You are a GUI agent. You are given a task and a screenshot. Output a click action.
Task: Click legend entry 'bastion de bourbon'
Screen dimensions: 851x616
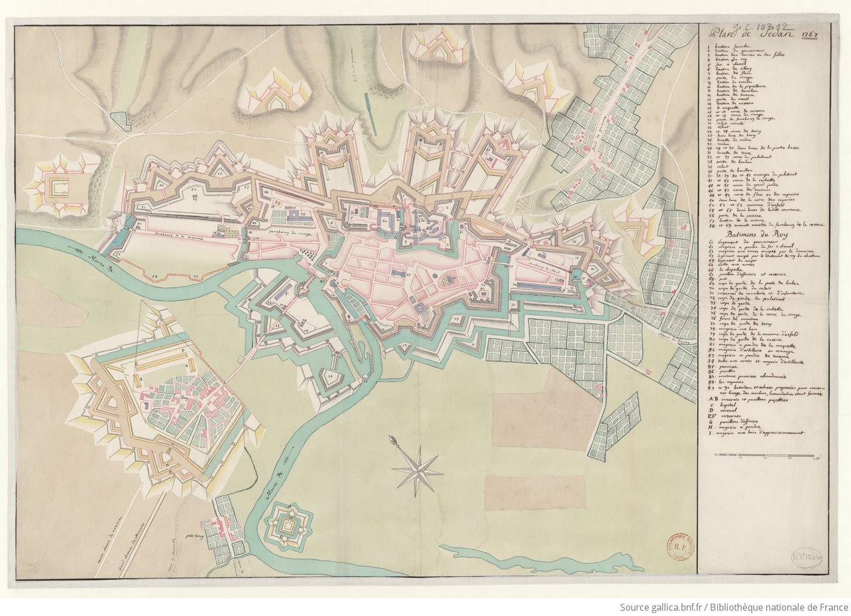(x=736, y=91)
